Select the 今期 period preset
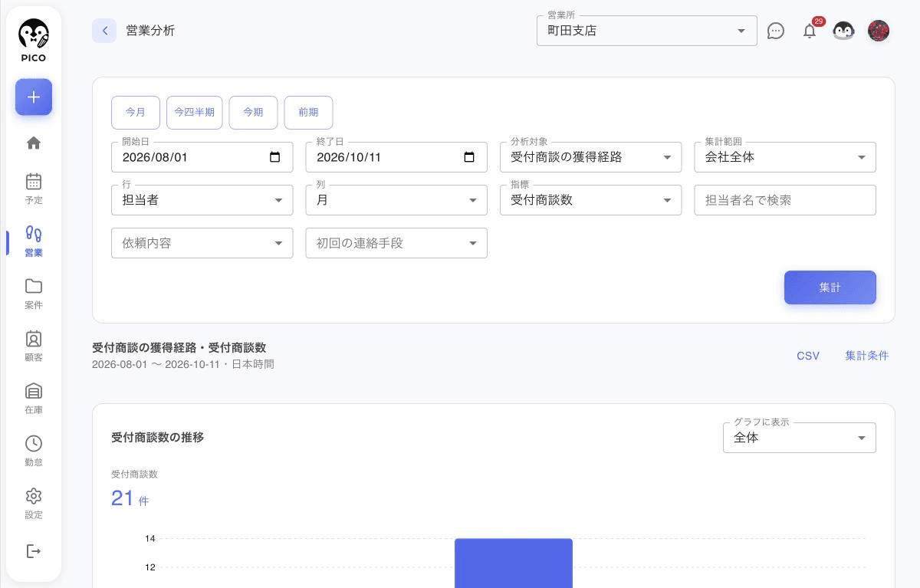Screen dimensions: 920x588 253,112
